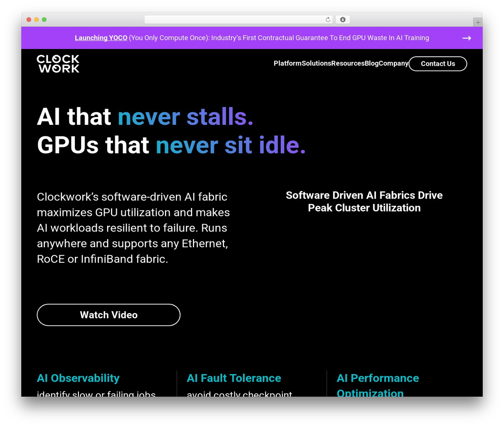The image size is (504, 427).
Task: Click the Watch Video button
Action: (109, 315)
